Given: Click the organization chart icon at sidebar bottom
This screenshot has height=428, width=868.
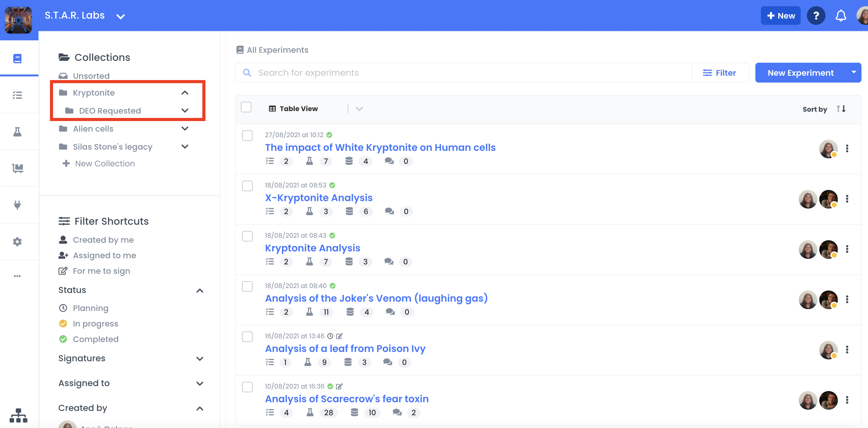Looking at the screenshot, I should 19,416.
